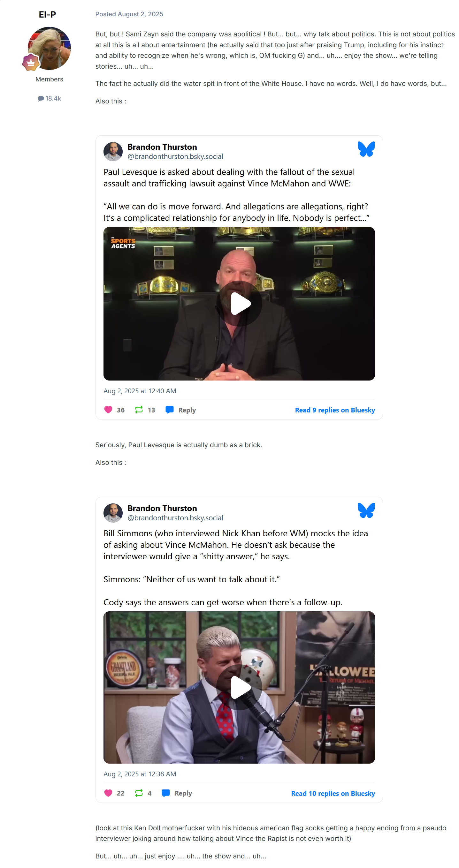459x868 pixels.
Task: Like the Paul Levesque post via heart icon
Action: point(108,410)
